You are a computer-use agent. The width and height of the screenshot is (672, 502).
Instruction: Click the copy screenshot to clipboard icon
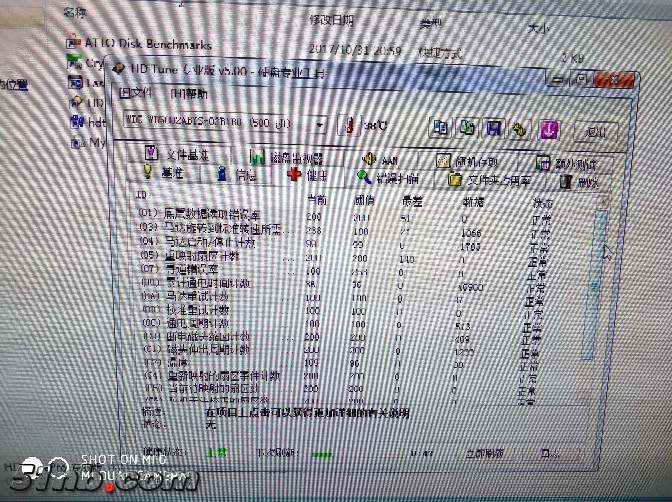pos(467,128)
